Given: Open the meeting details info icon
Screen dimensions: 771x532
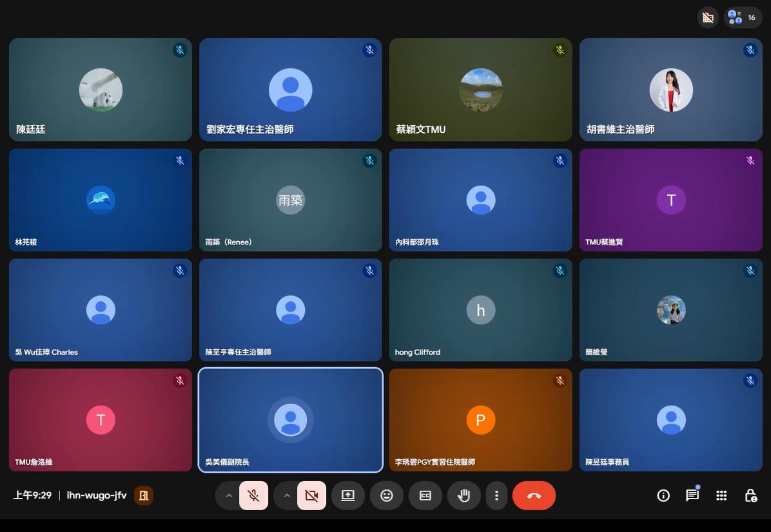Looking at the screenshot, I should (663, 495).
